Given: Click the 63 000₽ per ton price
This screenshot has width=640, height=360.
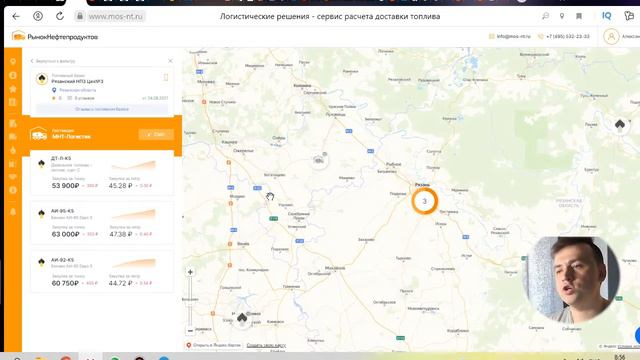Looking at the screenshot, I should (65, 234).
